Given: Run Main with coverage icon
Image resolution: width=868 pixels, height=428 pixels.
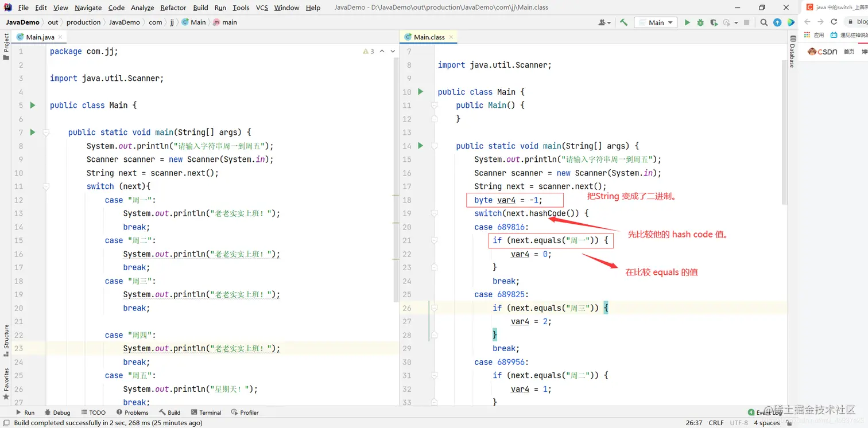Looking at the screenshot, I should [714, 22].
